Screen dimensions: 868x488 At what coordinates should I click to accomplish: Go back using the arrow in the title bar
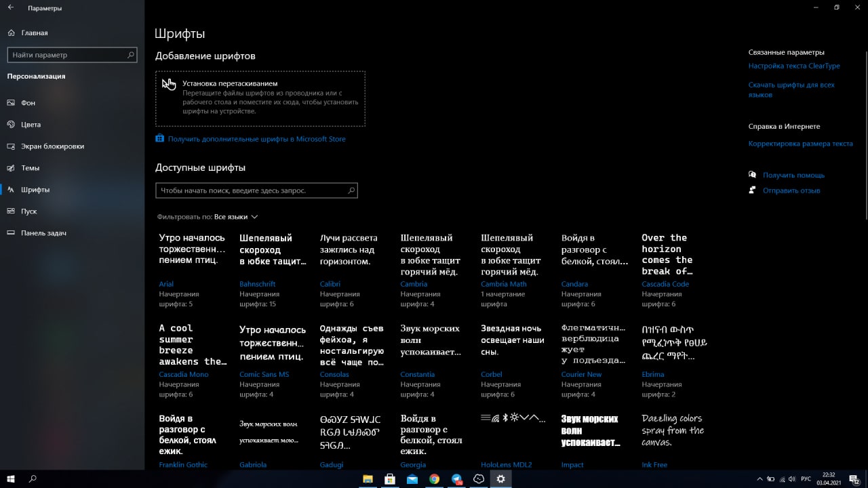(x=11, y=8)
